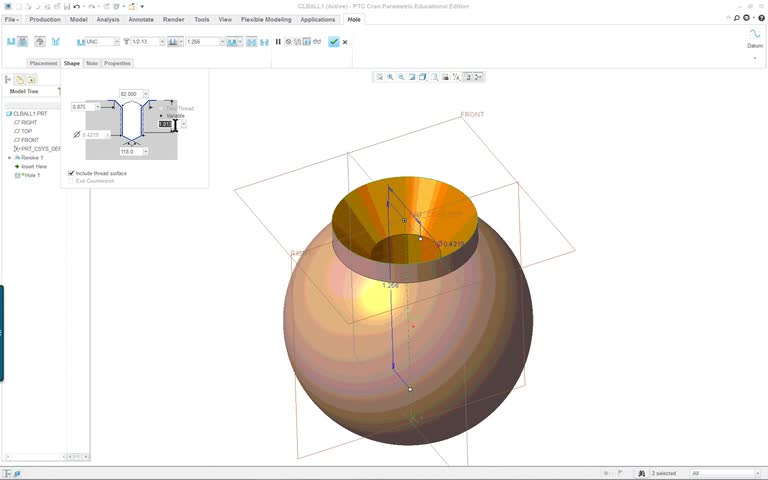
Task: Select the standard hole type icon
Action: tap(23, 42)
